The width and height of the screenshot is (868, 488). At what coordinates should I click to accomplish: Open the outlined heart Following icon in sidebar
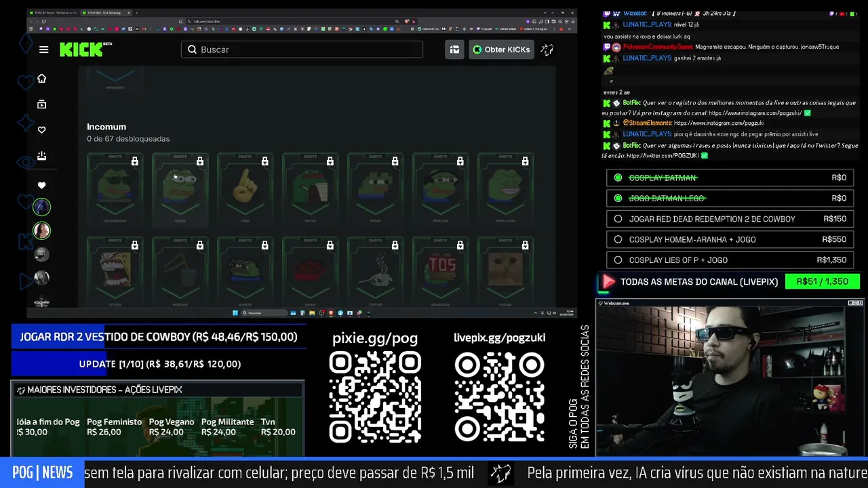[x=41, y=130]
